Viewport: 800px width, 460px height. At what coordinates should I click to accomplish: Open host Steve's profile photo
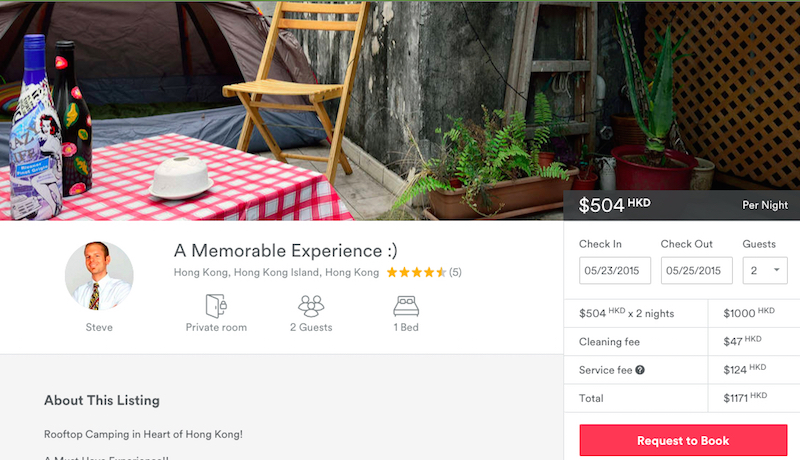pos(99,276)
